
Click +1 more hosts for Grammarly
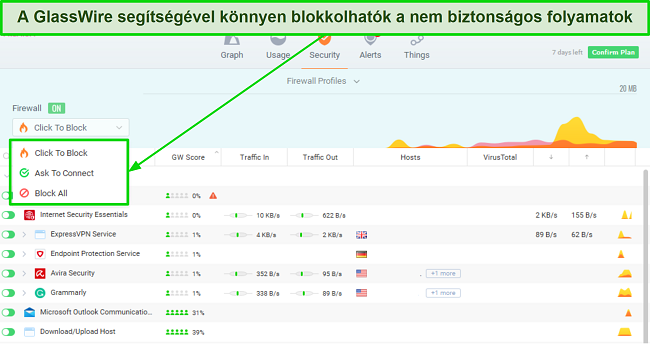tap(443, 293)
